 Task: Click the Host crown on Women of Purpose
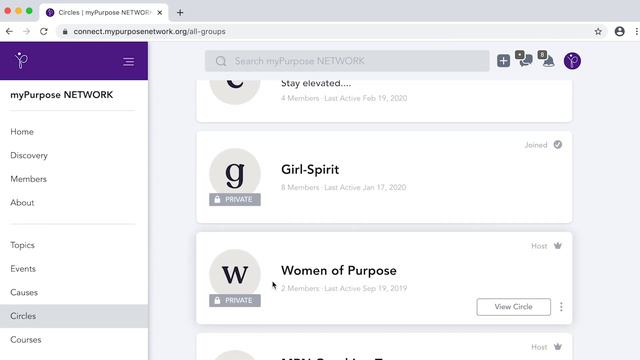click(x=558, y=245)
